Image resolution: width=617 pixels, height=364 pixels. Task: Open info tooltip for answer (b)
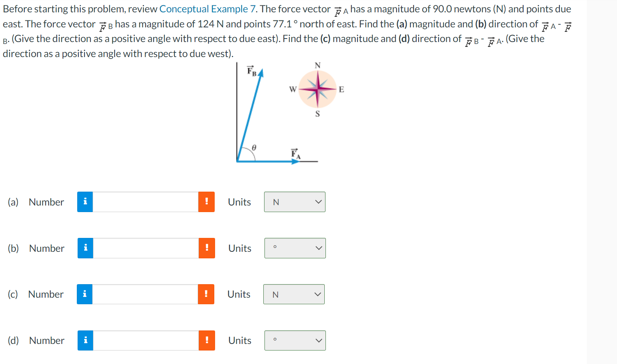[x=85, y=248]
